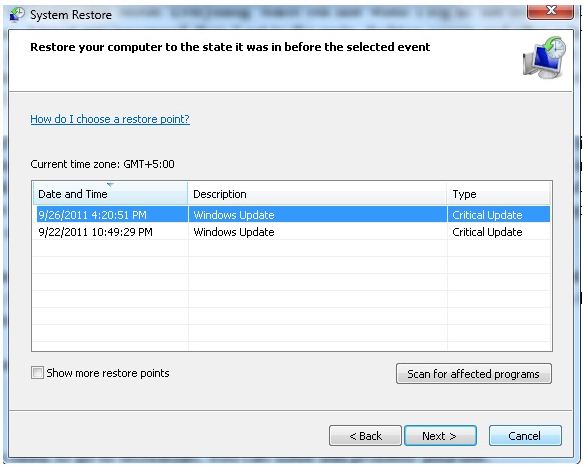Select restore point 9/26/2011 4:20:51 PM
Viewport: 585px width, 467px height.
[x=292, y=215]
